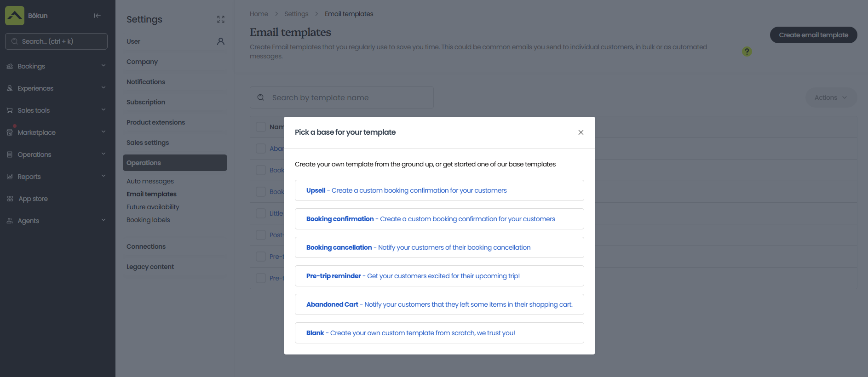
Task: Click the Reports chart icon
Action: (x=10, y=177)
